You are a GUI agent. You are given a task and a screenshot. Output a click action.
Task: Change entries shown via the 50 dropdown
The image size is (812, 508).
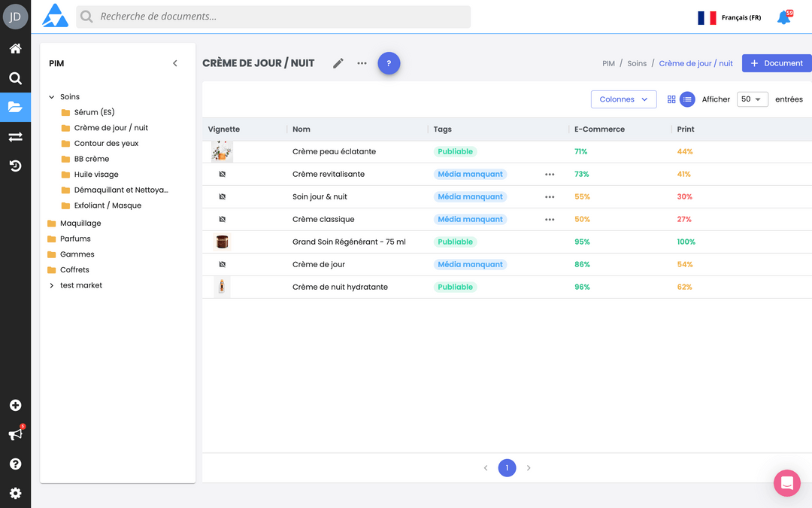tap(752, 99)
